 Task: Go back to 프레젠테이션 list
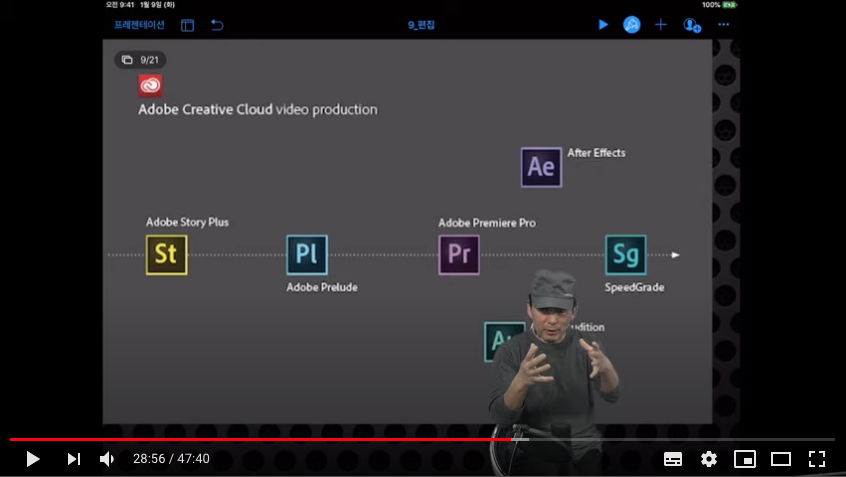pos(139,25)
